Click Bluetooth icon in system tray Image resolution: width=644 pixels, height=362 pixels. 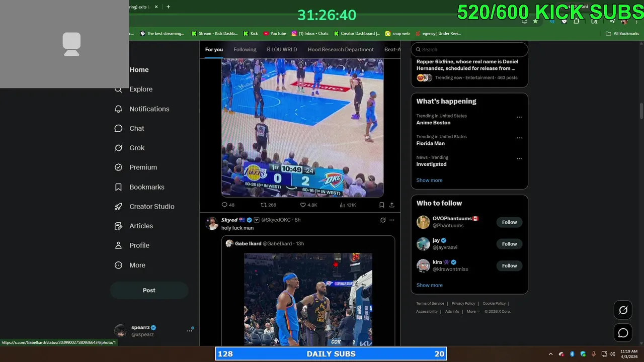pyautogui.click(x=572, y=354)
